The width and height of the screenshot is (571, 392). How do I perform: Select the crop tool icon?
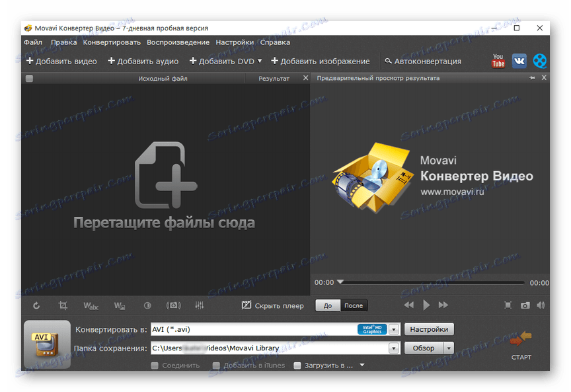tap(63, 305)
